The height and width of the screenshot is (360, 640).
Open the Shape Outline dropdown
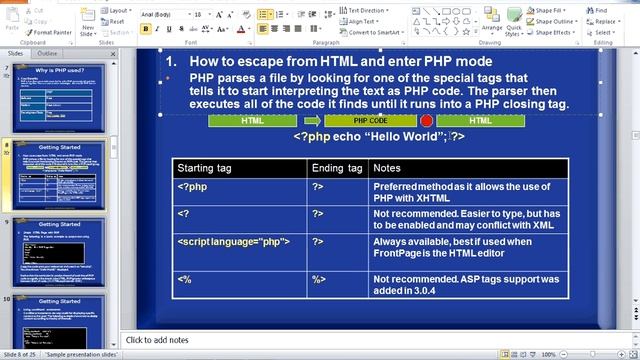click(x=552, y=21)
